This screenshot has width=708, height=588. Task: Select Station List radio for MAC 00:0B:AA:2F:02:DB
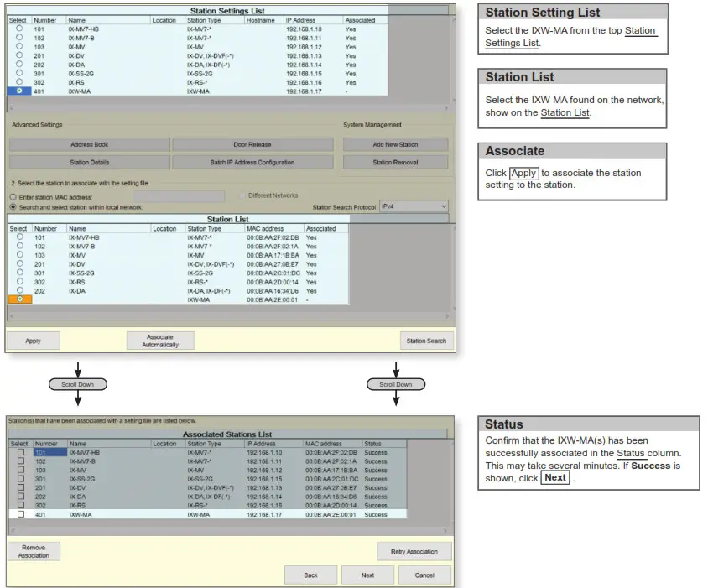(20, 237)
